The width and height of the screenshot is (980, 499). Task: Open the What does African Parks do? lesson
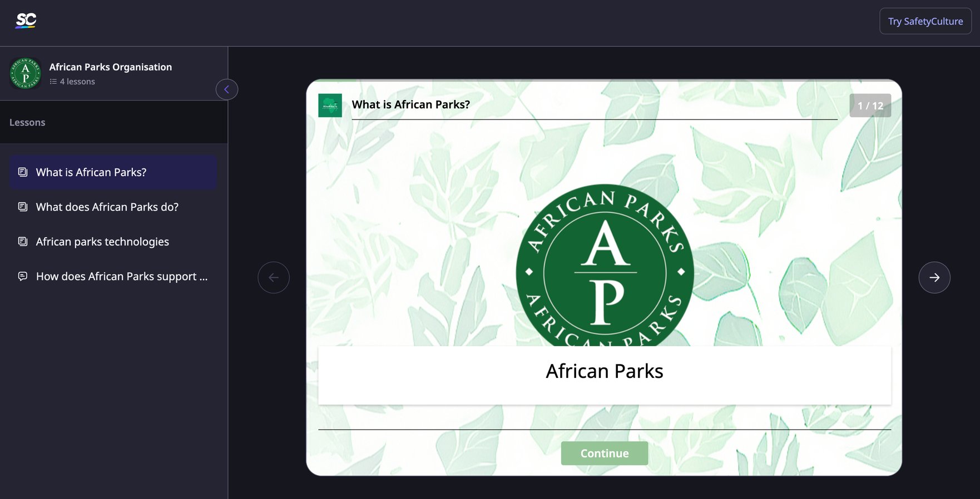[113, 207]
